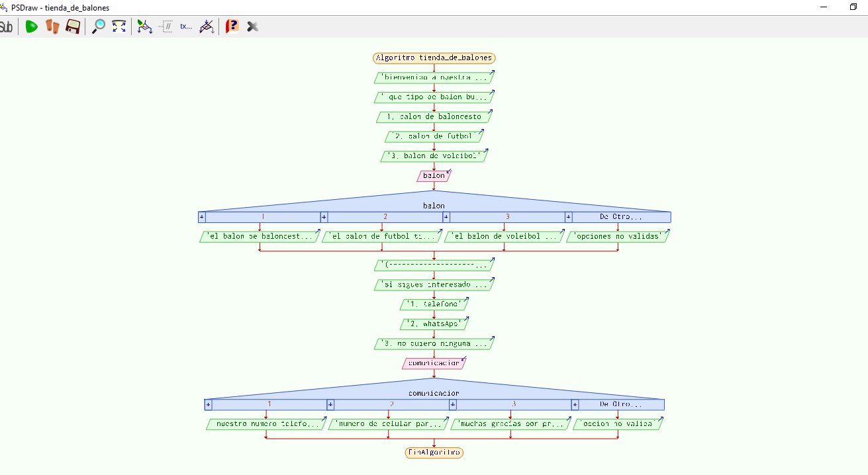Save the diagram with the floppy disk icon

point(72,26)
